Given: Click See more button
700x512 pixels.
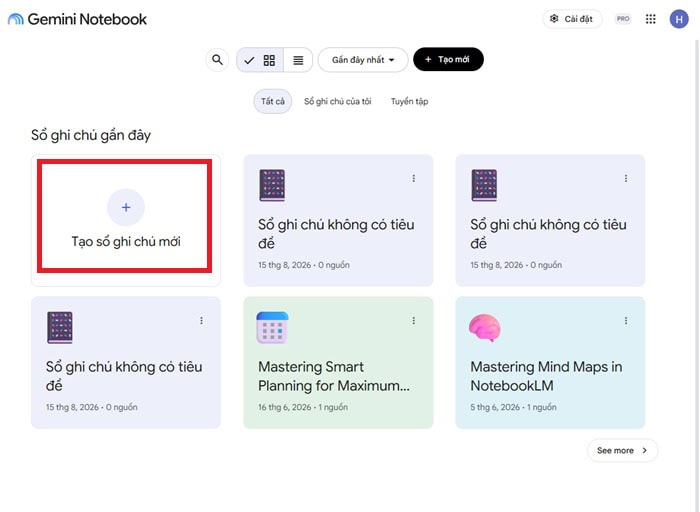Looking at the screenshot, I should coord(622,450).
